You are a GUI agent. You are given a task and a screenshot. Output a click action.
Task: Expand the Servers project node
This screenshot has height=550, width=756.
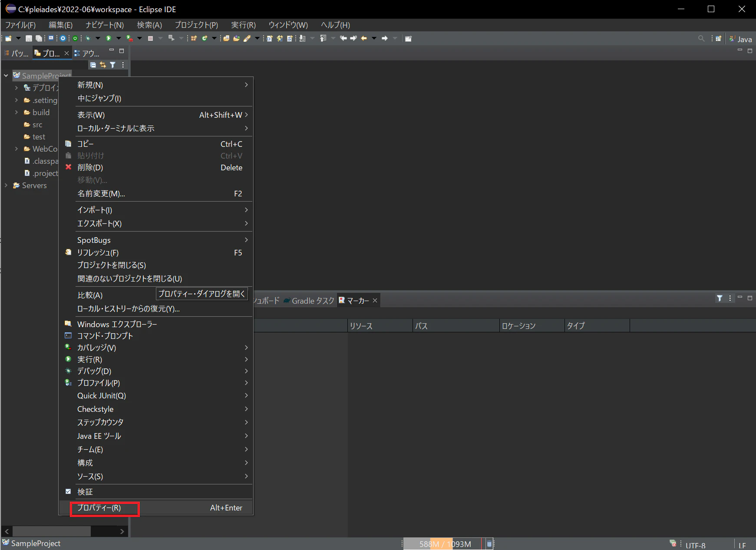coord(6,185)
